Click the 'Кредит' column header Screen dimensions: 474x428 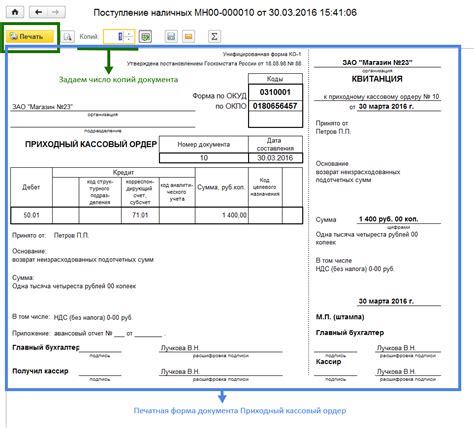coord(124,172)
